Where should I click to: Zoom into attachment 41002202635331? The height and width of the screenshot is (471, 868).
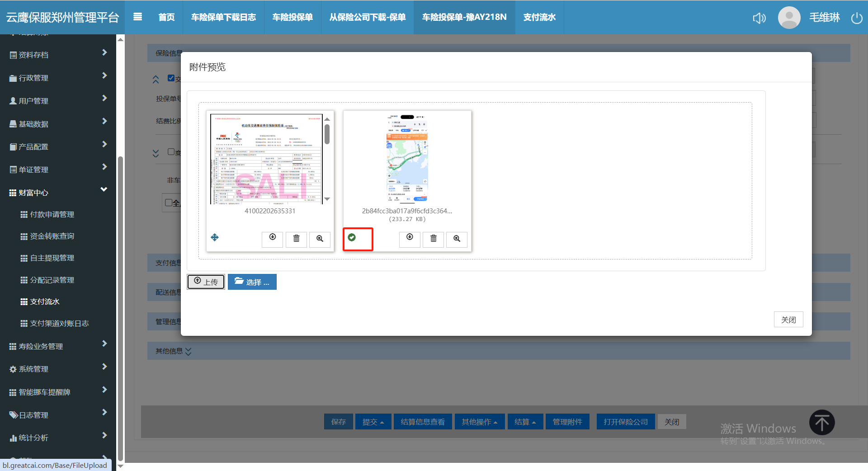pos(320,239)
